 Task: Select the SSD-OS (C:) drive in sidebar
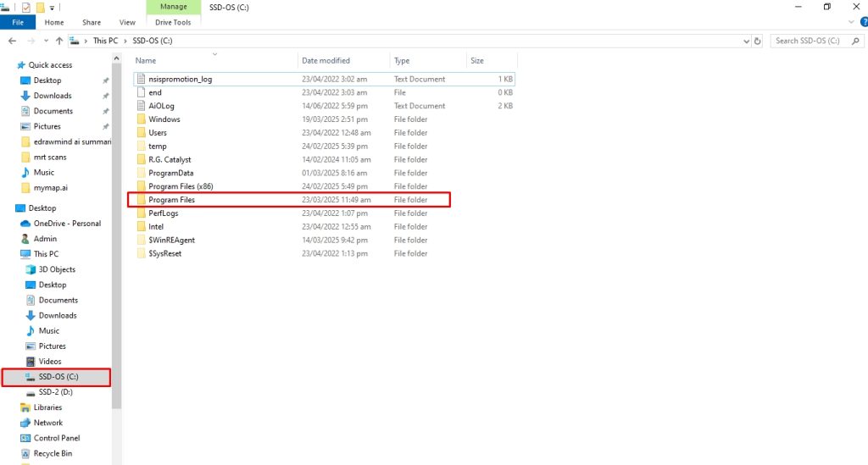57,377
